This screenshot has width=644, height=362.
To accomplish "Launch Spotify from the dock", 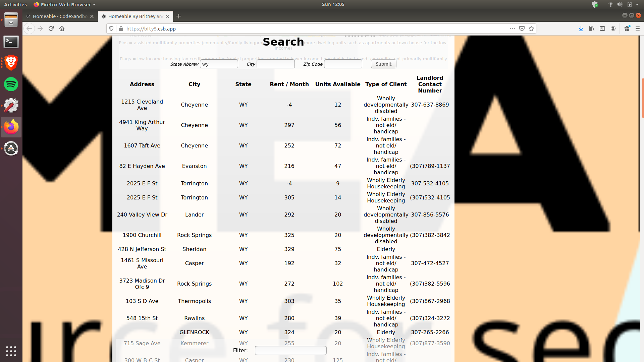I will 11,84.
